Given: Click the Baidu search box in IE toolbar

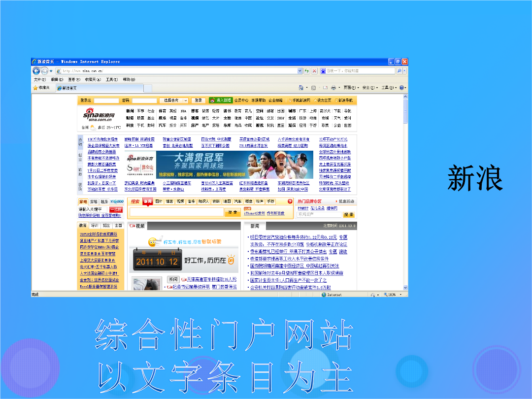Looking at the screenshot, I should pos(358,71).
